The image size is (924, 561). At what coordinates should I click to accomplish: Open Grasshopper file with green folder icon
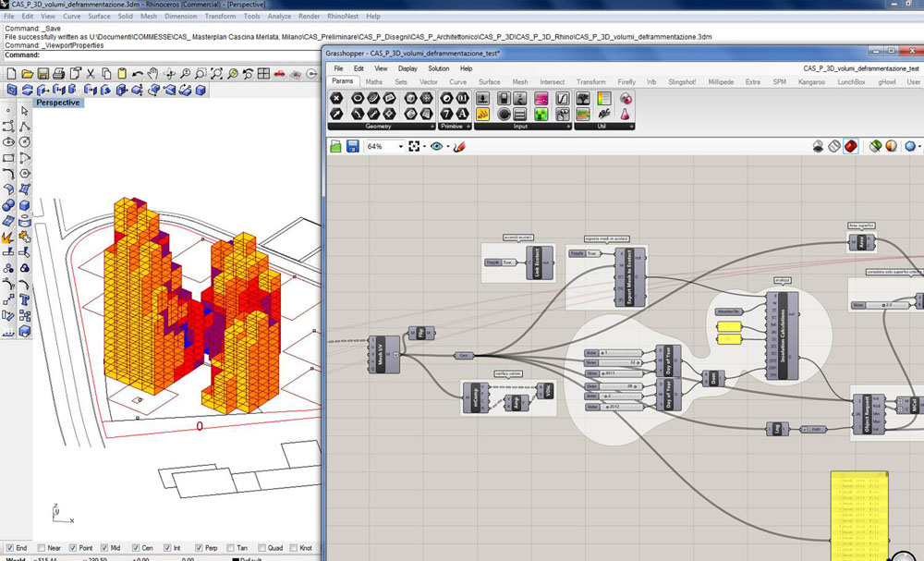pyautogui.click(x=336, y=146)
